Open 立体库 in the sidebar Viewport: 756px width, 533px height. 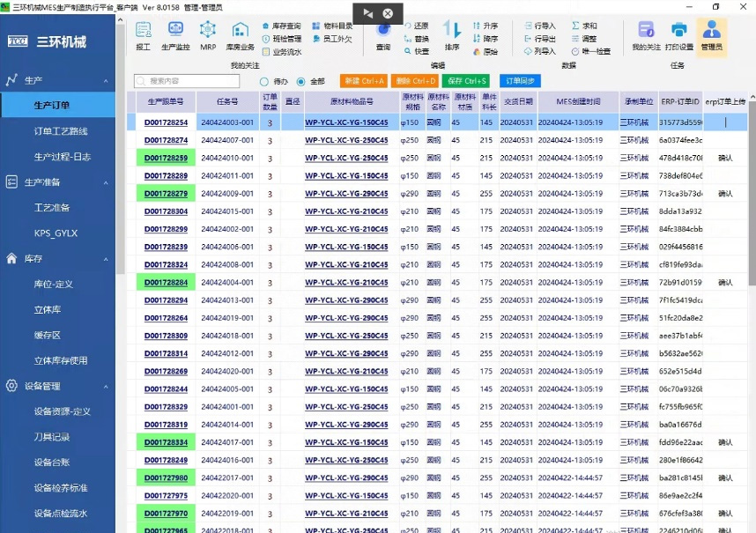[x=48, y=310]
